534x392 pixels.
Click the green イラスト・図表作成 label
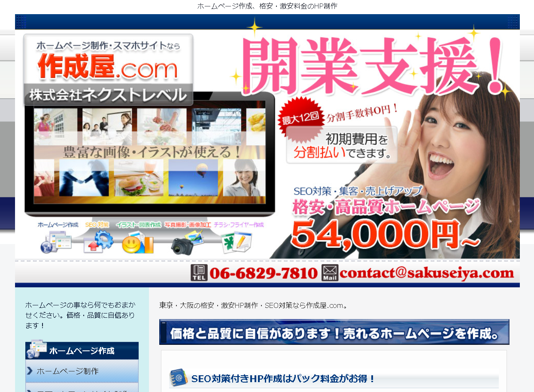click(138, 225)
